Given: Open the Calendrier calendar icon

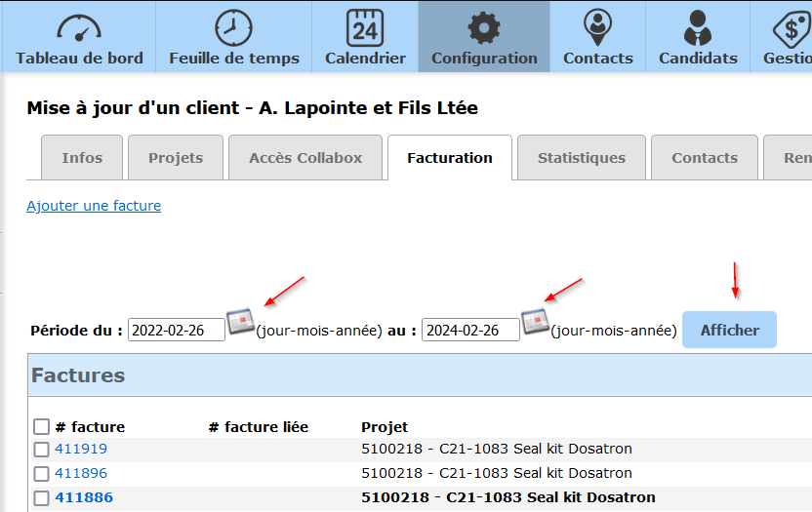Looking at the screenshot, I should (365, 26).
